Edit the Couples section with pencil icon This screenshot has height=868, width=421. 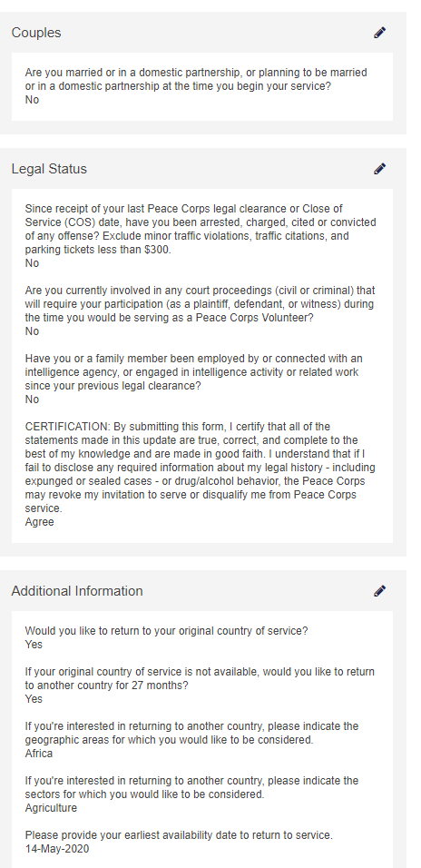[x=379, y=33]
